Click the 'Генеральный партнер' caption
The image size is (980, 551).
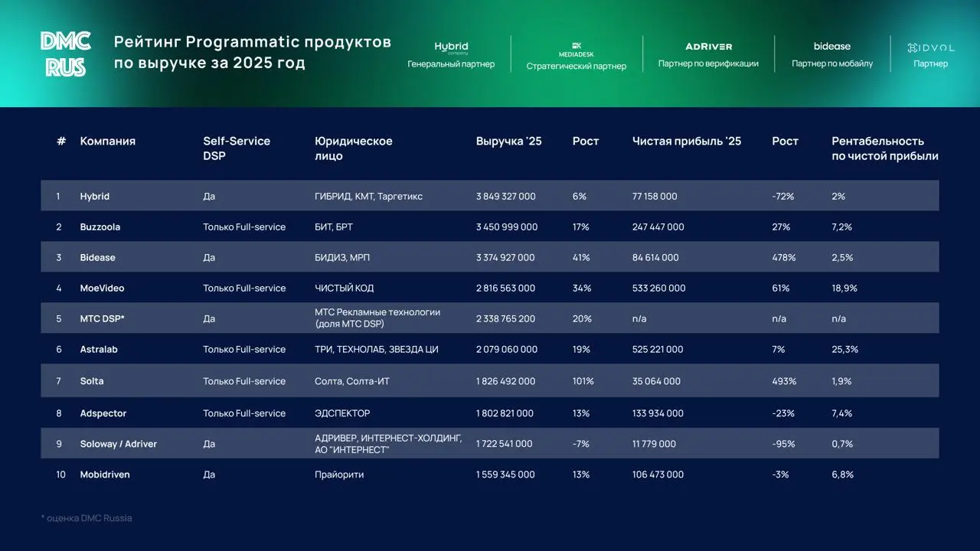pos(451,64)
